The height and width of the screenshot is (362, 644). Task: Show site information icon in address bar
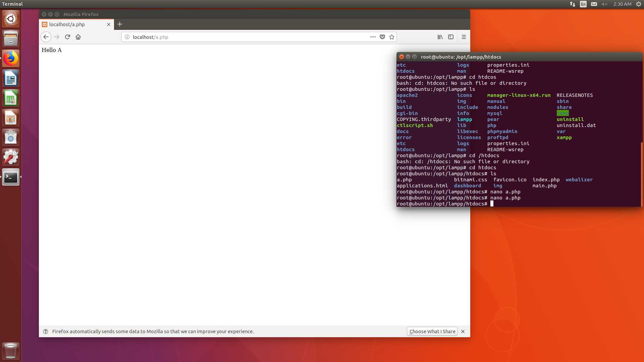(127, 37)
